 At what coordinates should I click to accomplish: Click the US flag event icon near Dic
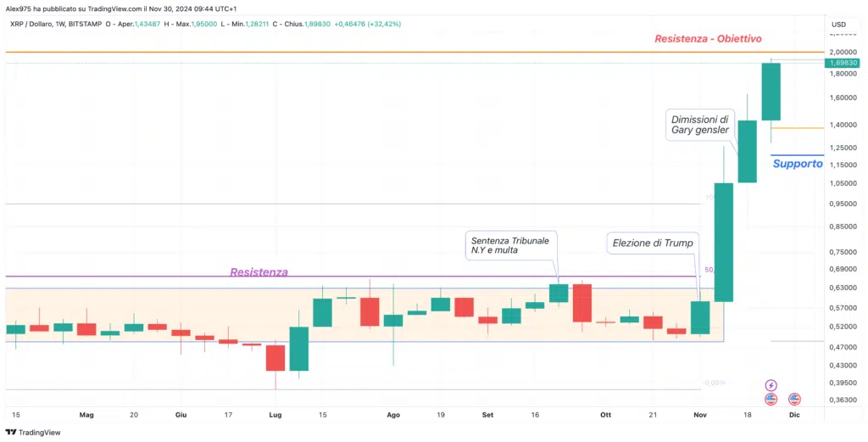(x=794, y=399)
